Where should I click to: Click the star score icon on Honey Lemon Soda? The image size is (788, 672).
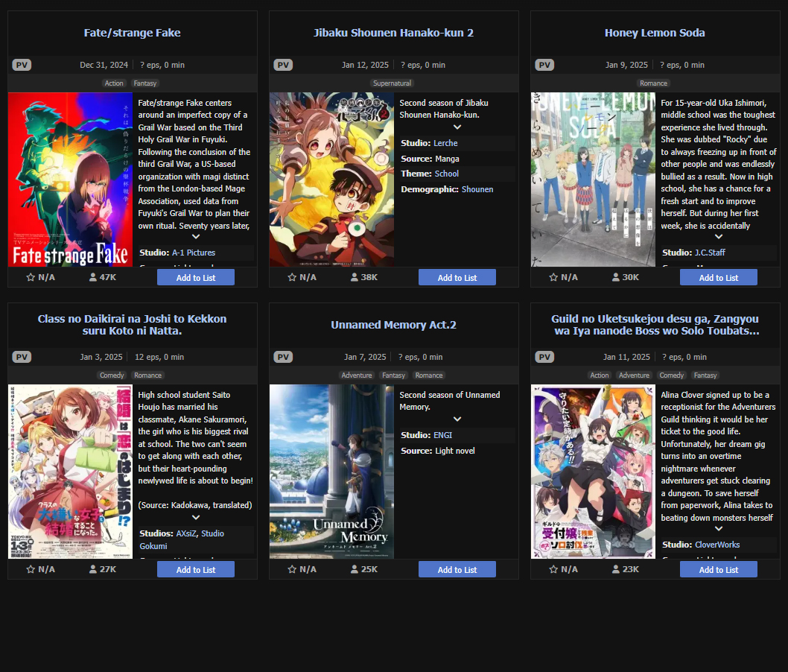(x=553, y=277)
